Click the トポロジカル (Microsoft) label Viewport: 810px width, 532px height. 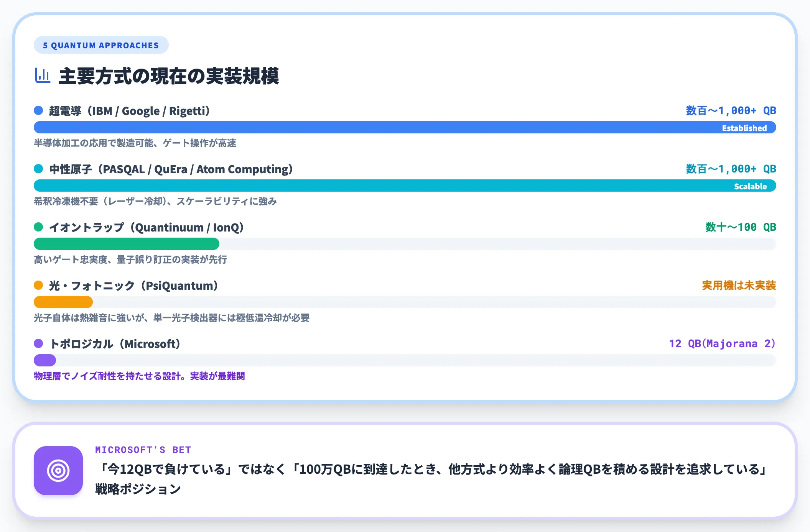click(115, 344)
